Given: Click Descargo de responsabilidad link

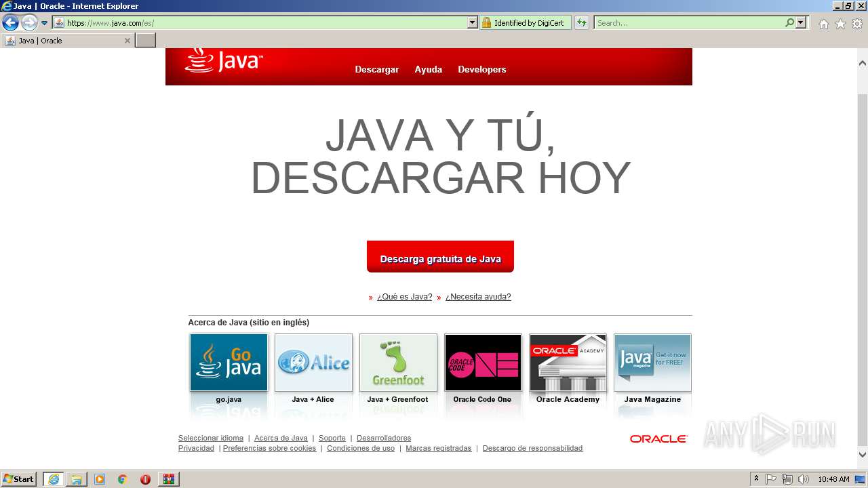Looking at the screenshot, I should pyautogui.click(x=532, y=448).
